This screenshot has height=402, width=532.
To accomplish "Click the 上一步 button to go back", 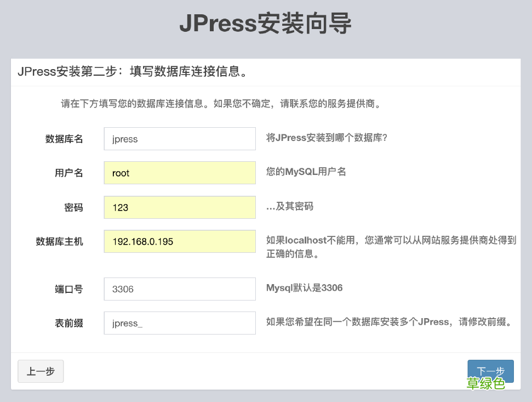I will [x=41, y=371].
